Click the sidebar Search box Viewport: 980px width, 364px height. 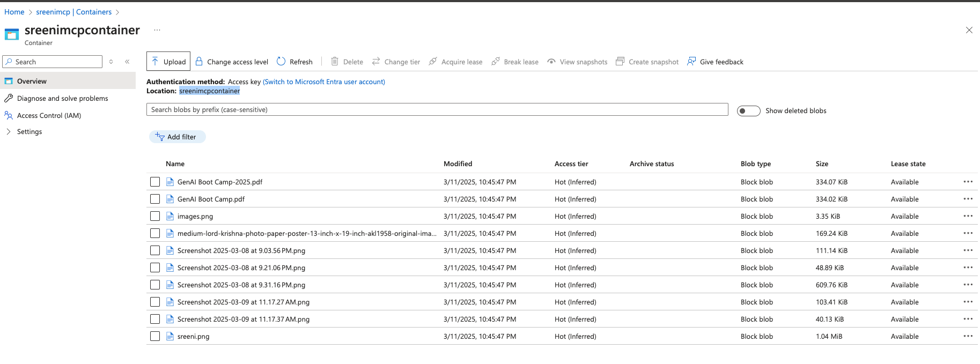tap(53, 62)
